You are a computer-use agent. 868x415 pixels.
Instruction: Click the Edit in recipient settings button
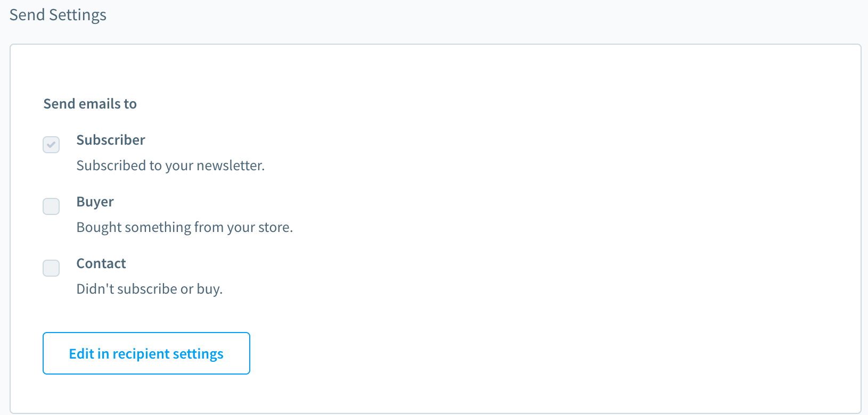click(x=146, y=353)
